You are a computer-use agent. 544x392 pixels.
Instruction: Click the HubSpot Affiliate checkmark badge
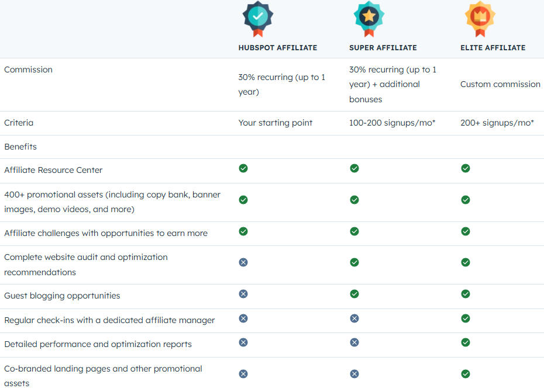click(x=258, y=19)
